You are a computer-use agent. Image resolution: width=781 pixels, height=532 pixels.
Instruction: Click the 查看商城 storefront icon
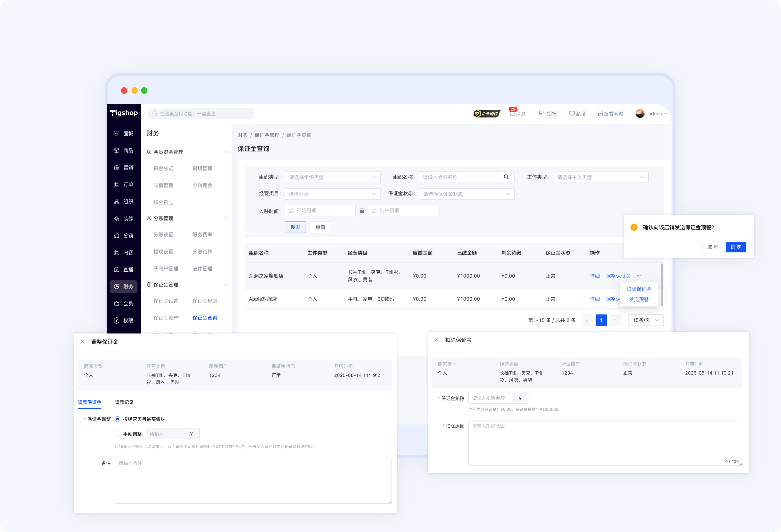[600, 114]
